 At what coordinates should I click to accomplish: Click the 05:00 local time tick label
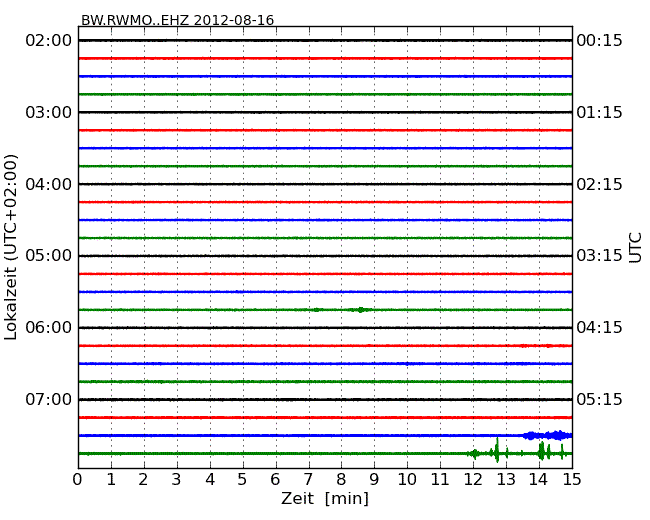point(49,256)
